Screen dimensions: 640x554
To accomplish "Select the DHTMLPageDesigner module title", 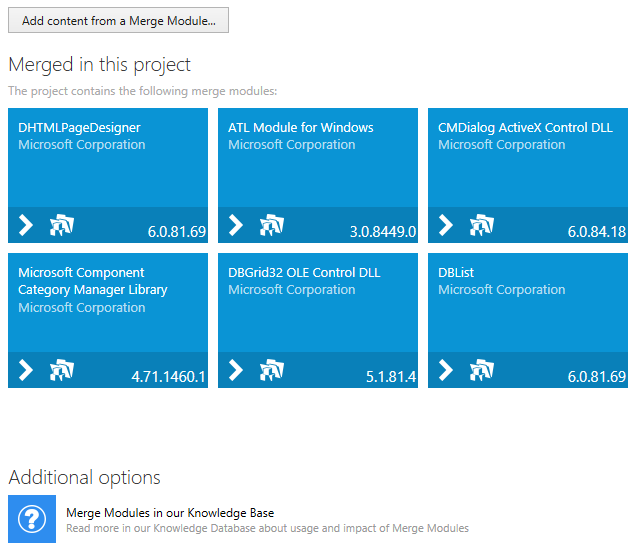I will pyautogui.click(x=79, y=128).
